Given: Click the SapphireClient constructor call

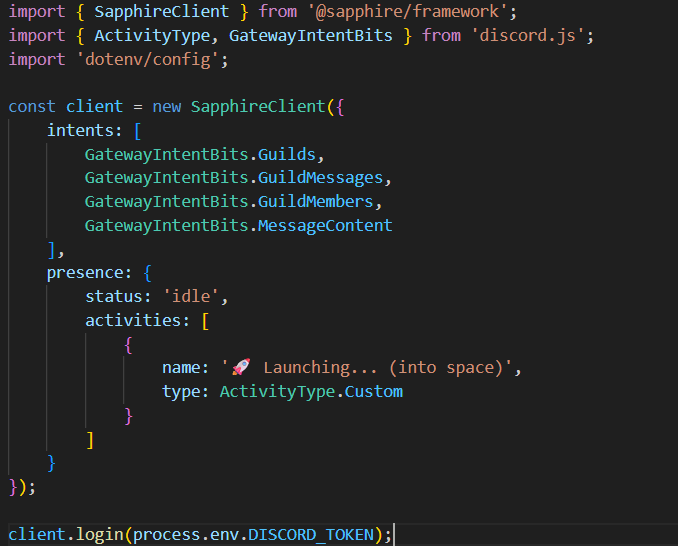Looking at the screenshot, I should (x=258, y=106).
